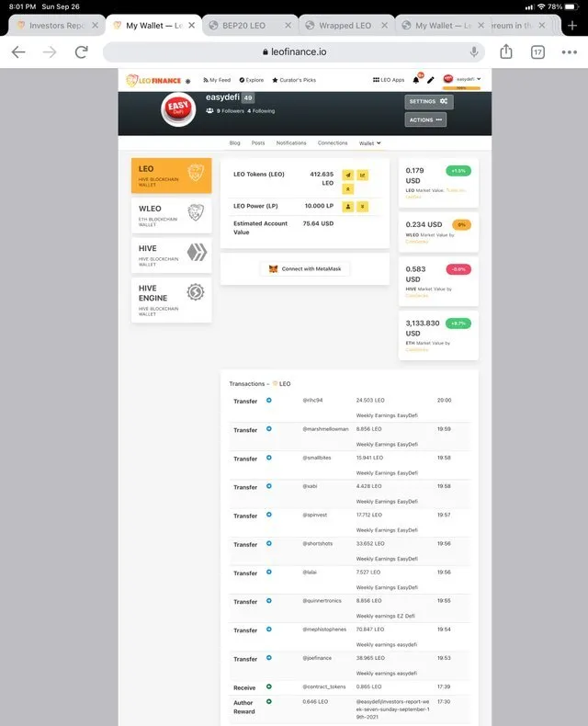Switch to the Wrapped LEO browser tab
The image size is (588, 726).
(345, 26)
